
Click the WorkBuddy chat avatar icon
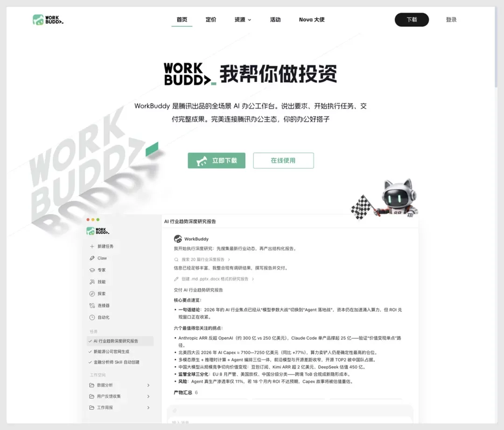[x=178, y=239]
